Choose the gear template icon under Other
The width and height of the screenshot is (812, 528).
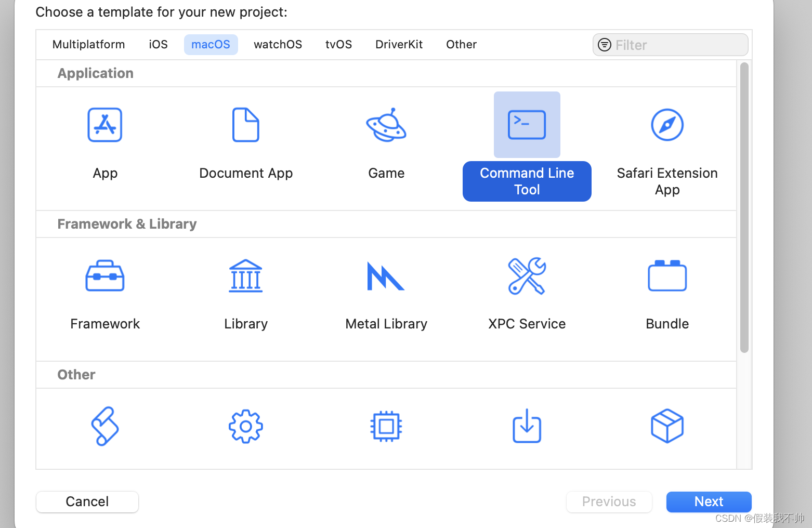pyautogui.click(x=246, y=427)
